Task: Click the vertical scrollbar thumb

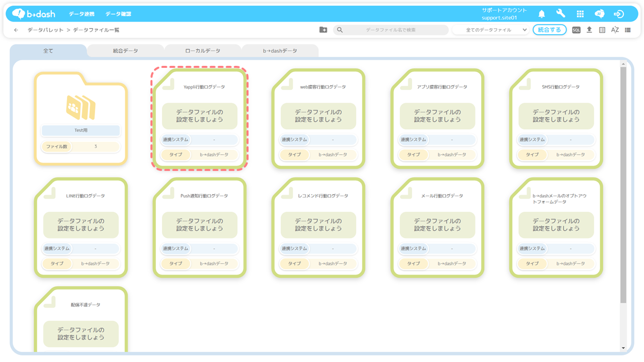Action: (623, 185)
